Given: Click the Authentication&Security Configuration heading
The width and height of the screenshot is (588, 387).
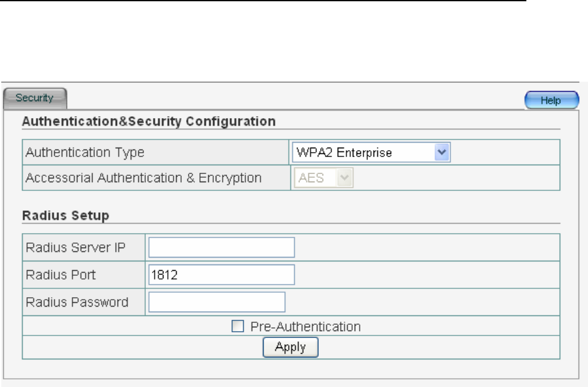Looking at the screenshot, I should pos(148,121).
